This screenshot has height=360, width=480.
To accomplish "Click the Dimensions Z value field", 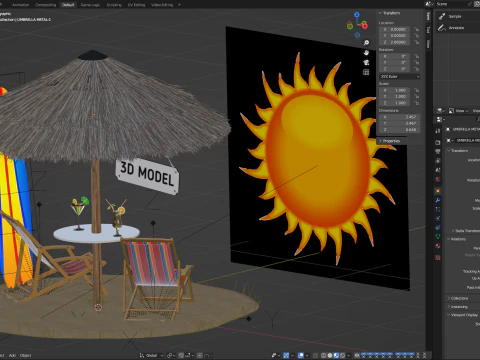I will (x=400, y=130).
